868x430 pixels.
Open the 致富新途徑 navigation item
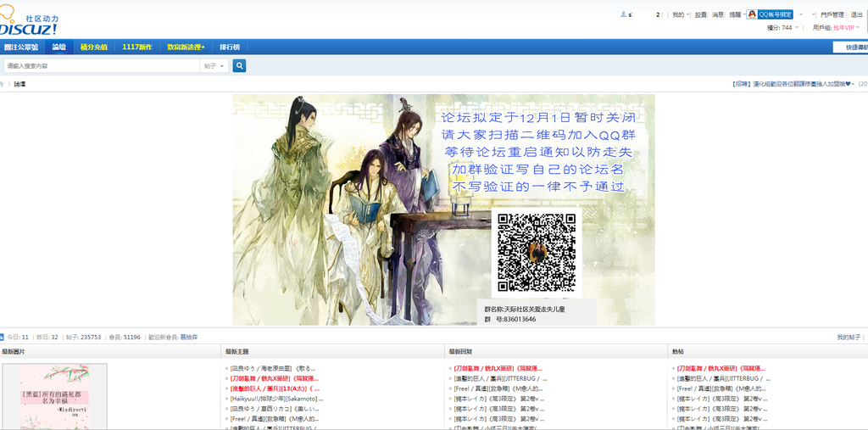[186, 47]
